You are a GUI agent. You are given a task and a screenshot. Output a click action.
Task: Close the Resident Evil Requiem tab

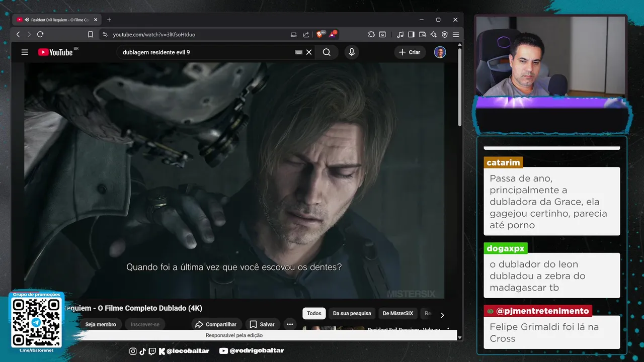[96, 20]
